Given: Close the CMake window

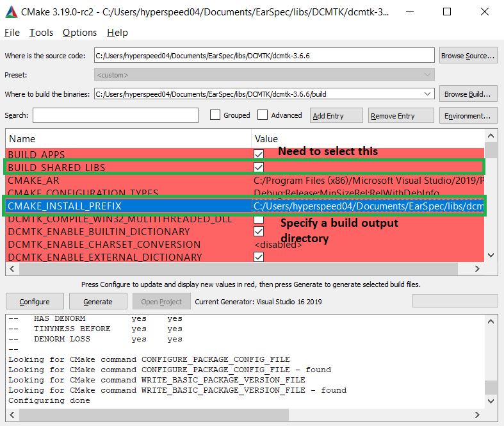Looking at the screenshot, I should point(484,12).
